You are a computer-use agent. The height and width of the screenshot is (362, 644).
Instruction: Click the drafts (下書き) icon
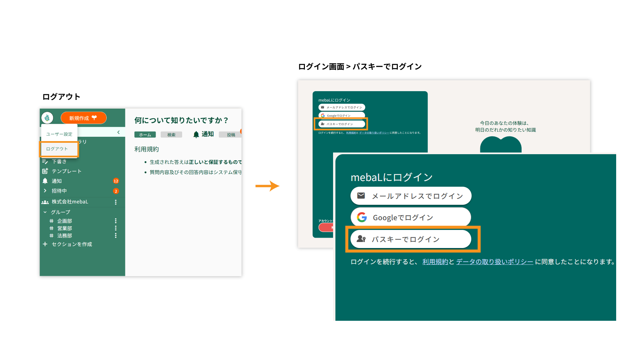click(x=45, y=162)
